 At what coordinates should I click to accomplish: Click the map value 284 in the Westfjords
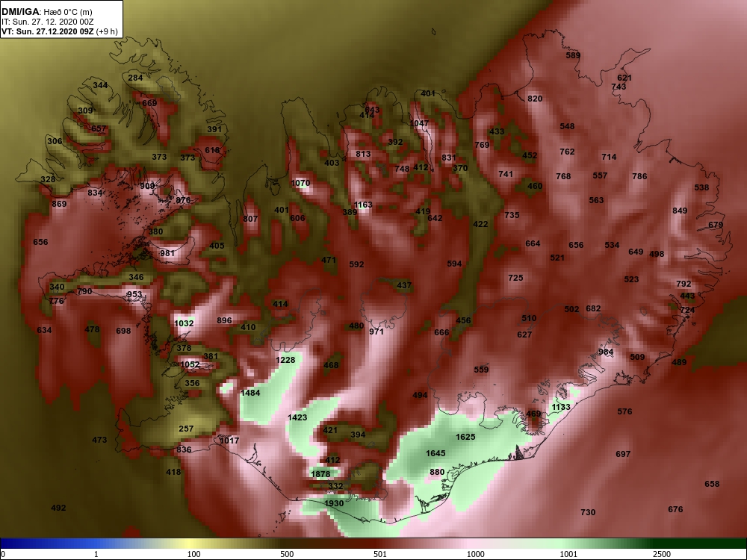point(135,78)
